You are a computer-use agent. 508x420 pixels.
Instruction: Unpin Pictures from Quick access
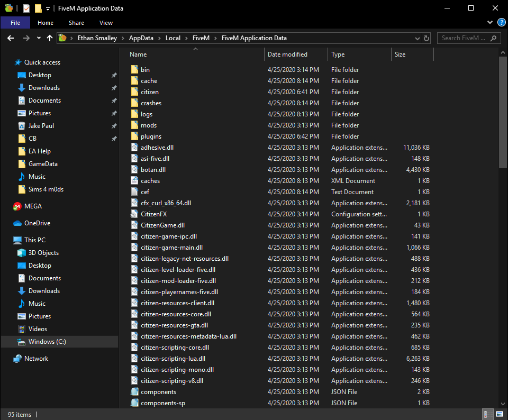click(x=114, y=113)
